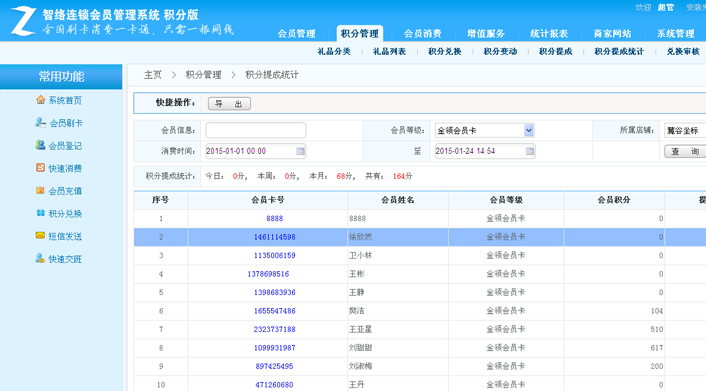Open member card 1655547486
The image size is (706, 391).
275,311
